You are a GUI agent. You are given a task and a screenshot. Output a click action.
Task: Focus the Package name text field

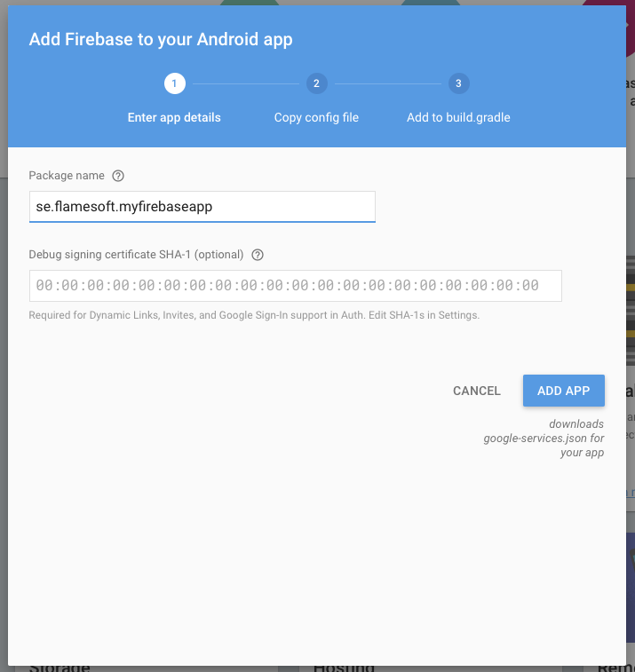pos(202,206)
